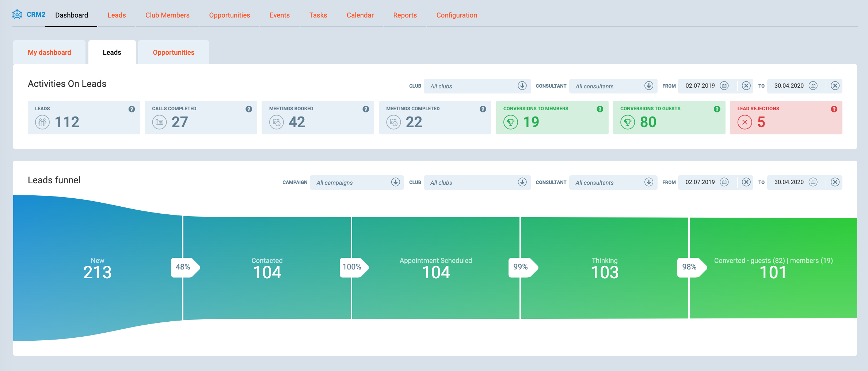
Task: Open Configuration in the navigation bar
Action: (456, 15)
